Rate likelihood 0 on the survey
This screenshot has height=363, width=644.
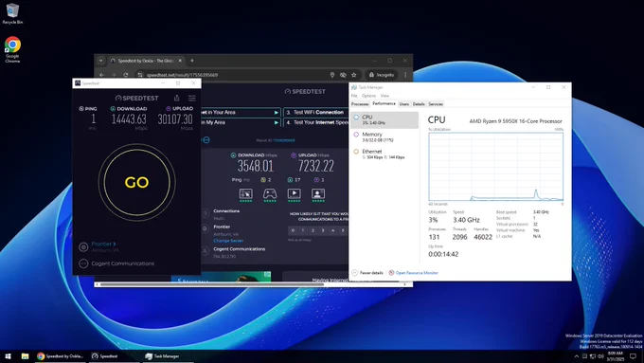tap(293, 230)
